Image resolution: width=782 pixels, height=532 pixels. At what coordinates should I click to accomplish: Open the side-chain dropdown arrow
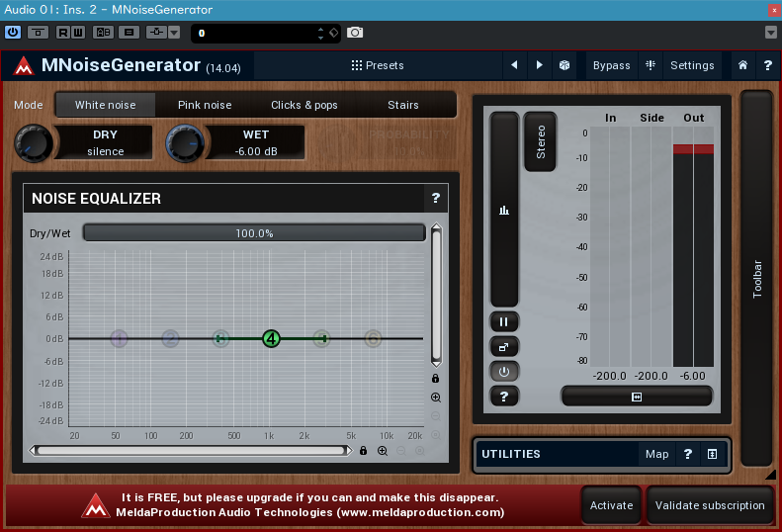pyautogui.click(x=174, y=33)
